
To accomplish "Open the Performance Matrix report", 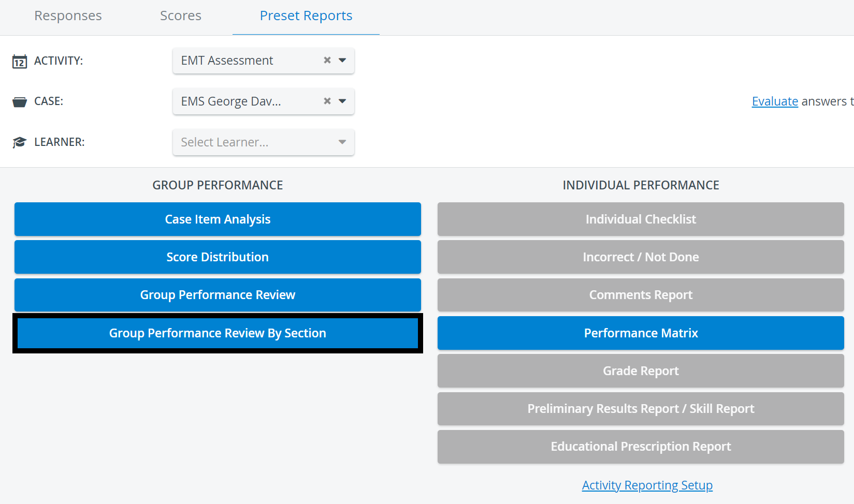I will [641, 333].
